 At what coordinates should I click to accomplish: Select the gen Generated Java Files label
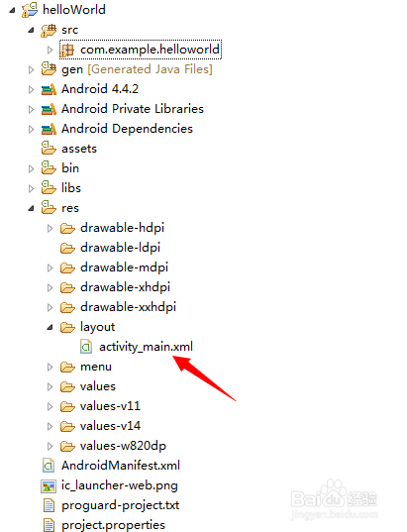[x=137, y=69]
